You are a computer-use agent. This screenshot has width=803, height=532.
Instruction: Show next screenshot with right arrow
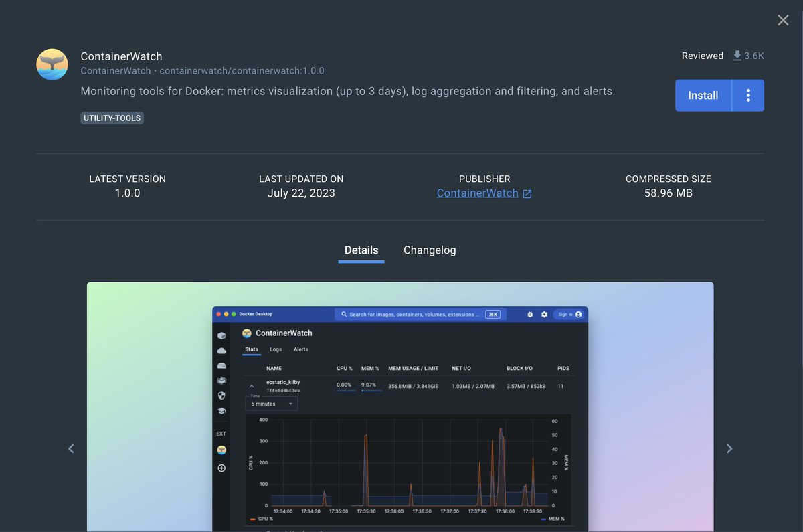(729, 448)
